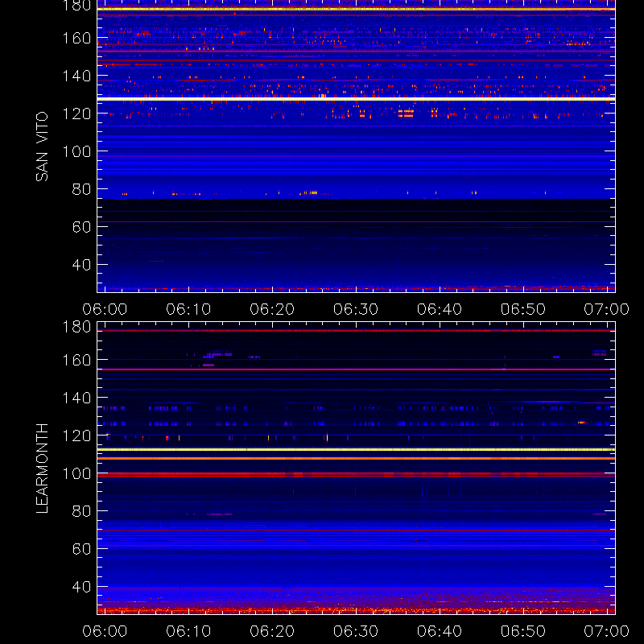
Task: Choose the 120 frequency label on Learmonth axis
Action: [x=76, y=436]
